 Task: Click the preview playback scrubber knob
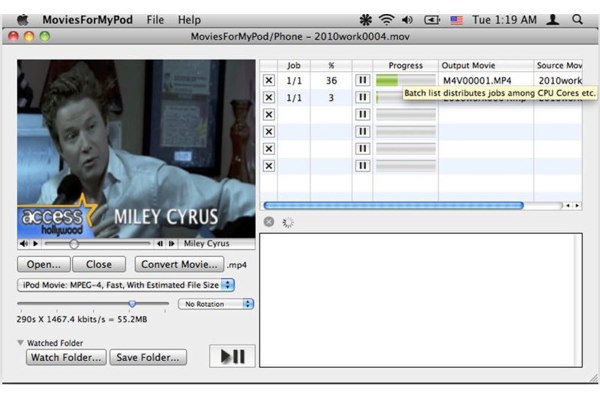[74, 244]
